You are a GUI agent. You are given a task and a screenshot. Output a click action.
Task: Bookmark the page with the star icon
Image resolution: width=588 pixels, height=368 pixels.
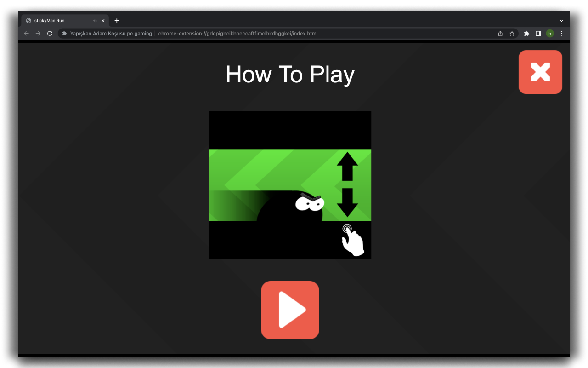pyautogui.click(x=512, y=33)
